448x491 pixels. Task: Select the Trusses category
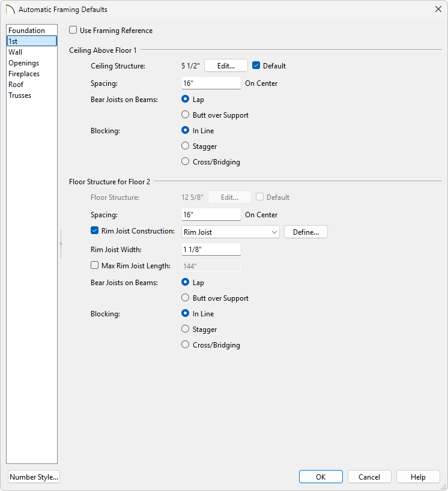[x=20, y=95]
